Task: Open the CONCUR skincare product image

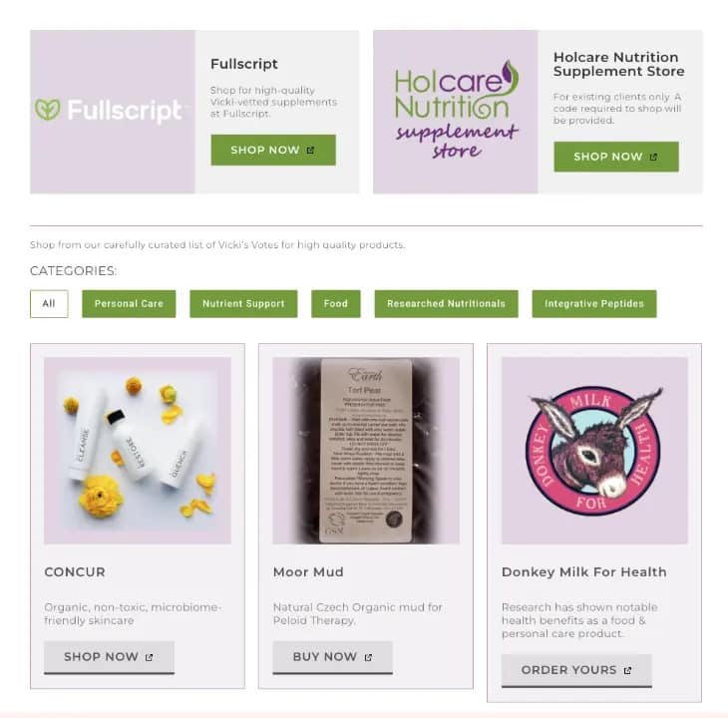Action: pyautogui.click(x=138, y=450)
